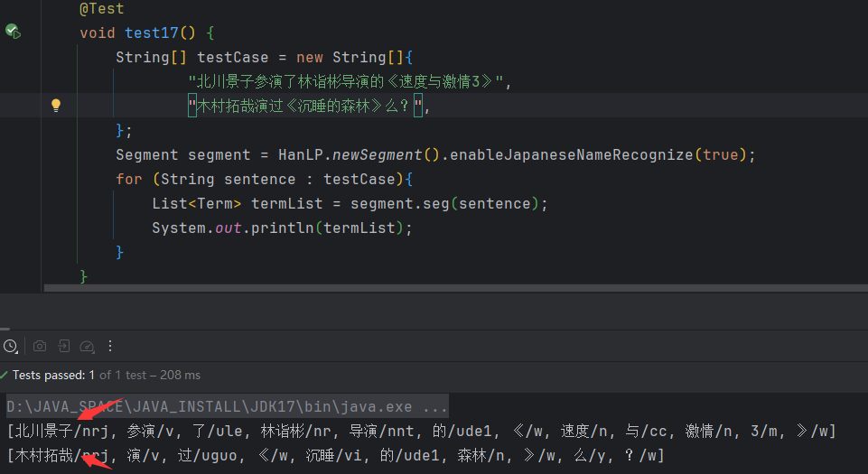Click the green checkmark next to Tests passed
This screenshot has width=868, height=474.
tap(4, 375)
